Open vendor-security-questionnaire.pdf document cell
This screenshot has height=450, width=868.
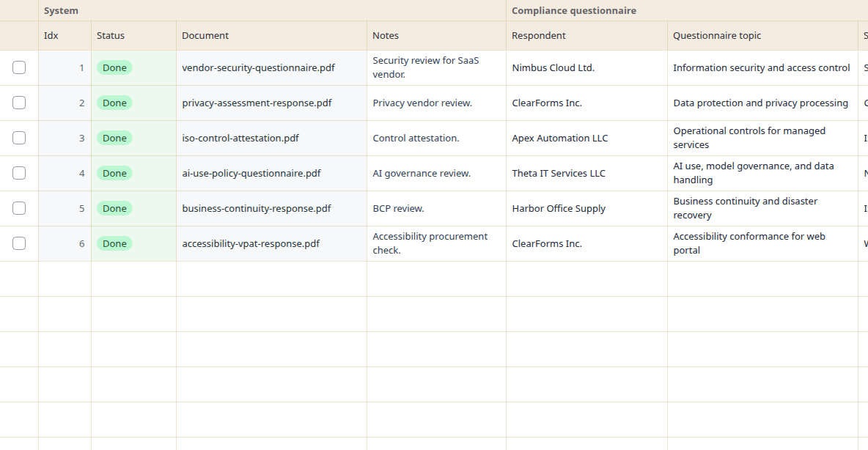(x=271, y=67)
